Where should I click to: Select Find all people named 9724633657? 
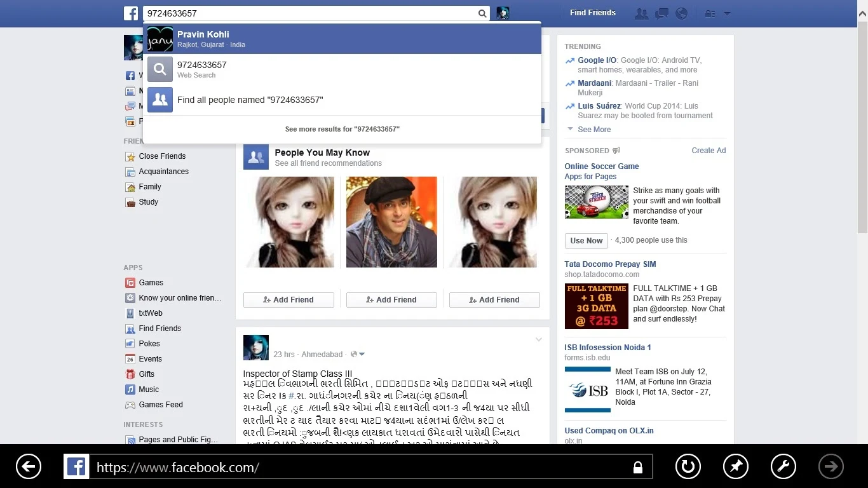[x=342, y=100]
